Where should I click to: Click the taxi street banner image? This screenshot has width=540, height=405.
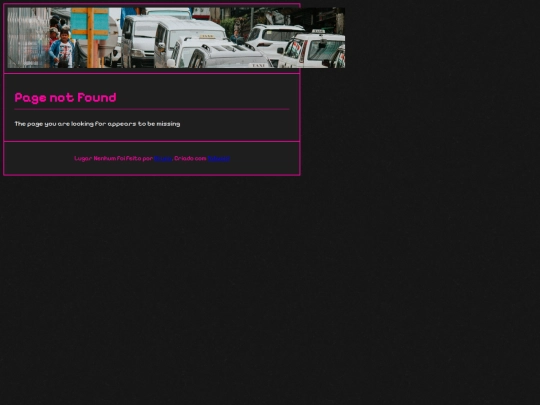176,38
